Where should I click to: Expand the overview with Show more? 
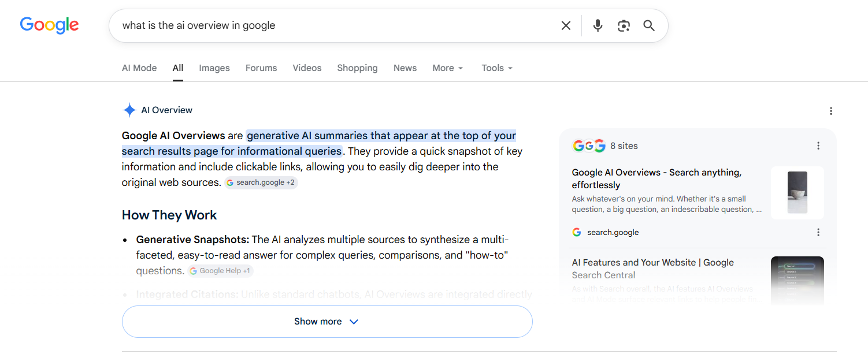(327, 322)
